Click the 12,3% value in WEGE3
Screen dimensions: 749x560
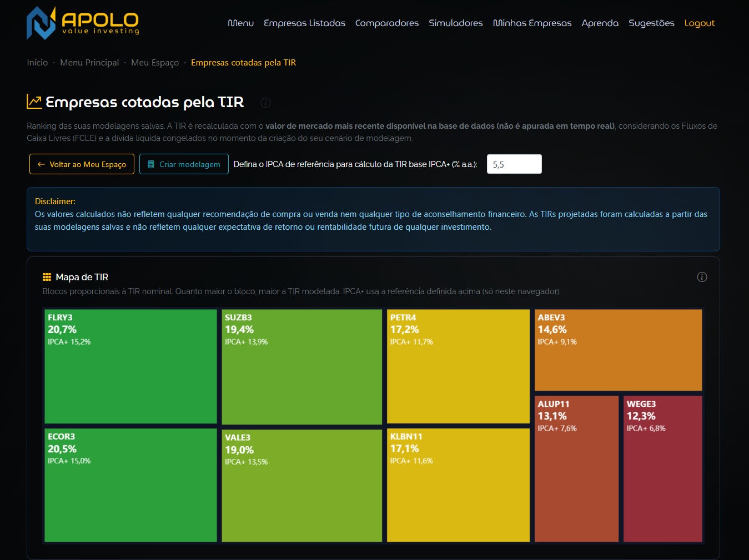[x=641, y=416]
